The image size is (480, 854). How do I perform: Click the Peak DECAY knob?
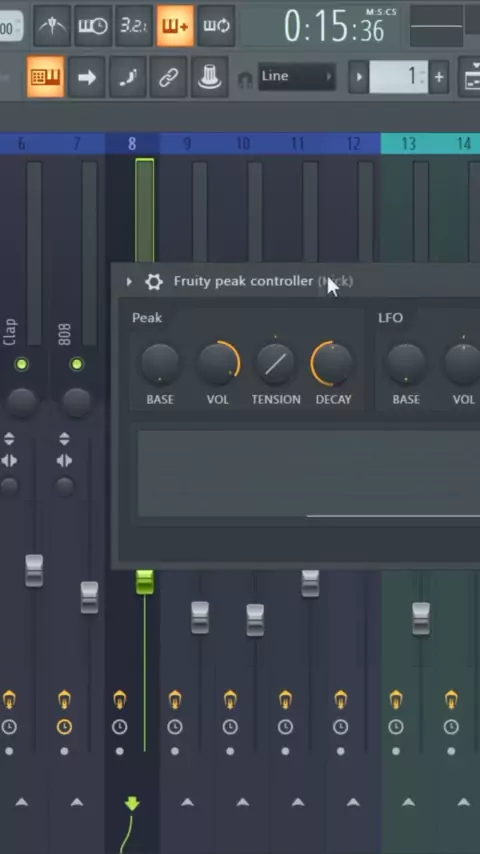pos(332,363)
